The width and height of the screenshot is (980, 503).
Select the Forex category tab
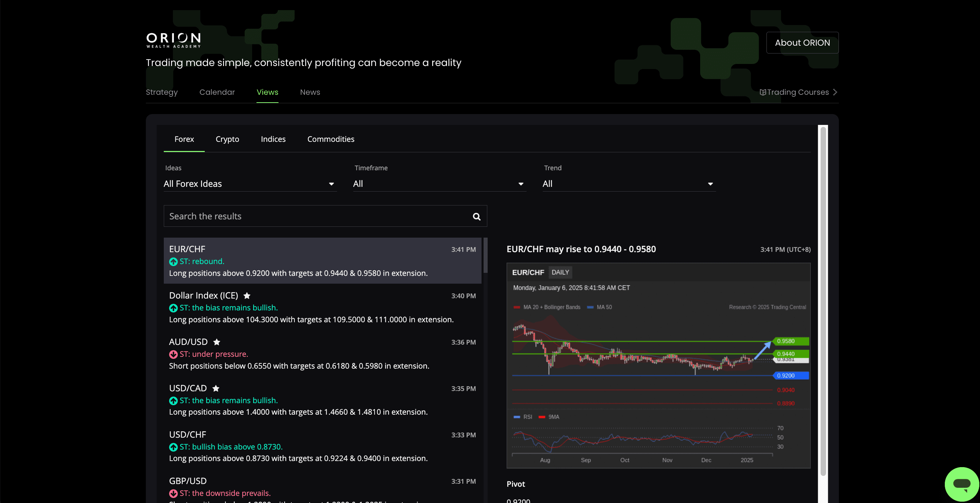184,139
